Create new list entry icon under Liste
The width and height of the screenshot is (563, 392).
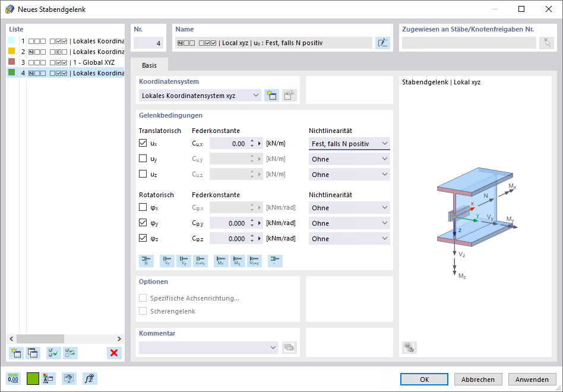pyautogui.click(x=16, y=353)
